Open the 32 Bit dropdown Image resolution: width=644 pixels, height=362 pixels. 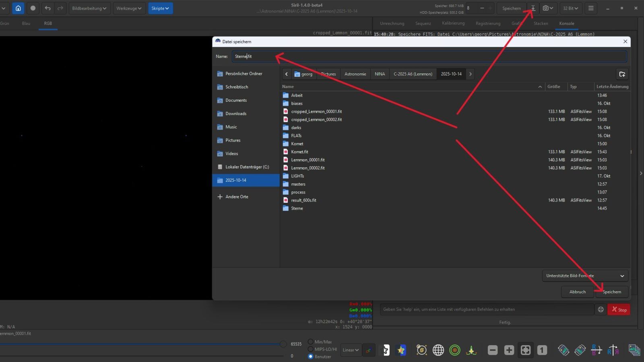pyautogui.click(x=570, y=8)
